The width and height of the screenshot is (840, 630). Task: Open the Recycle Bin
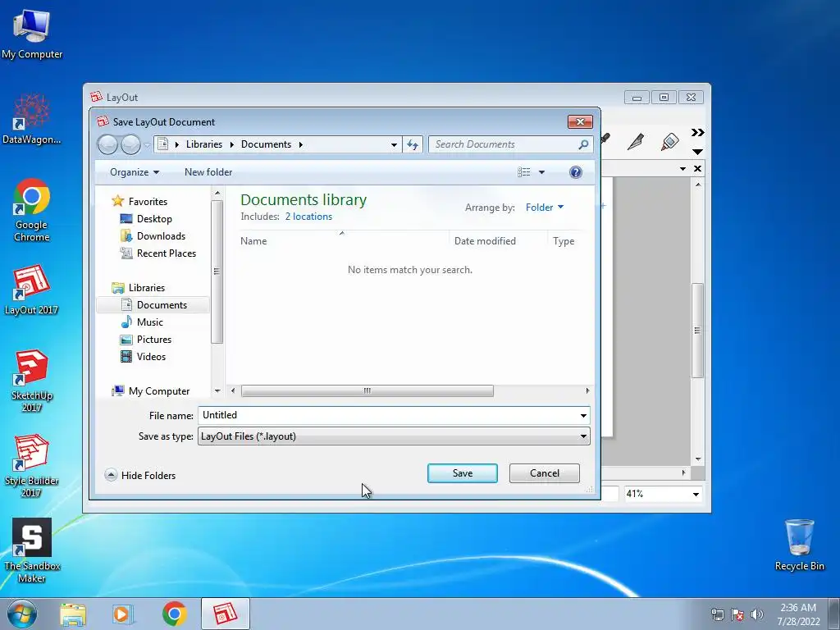coord(799,545)
